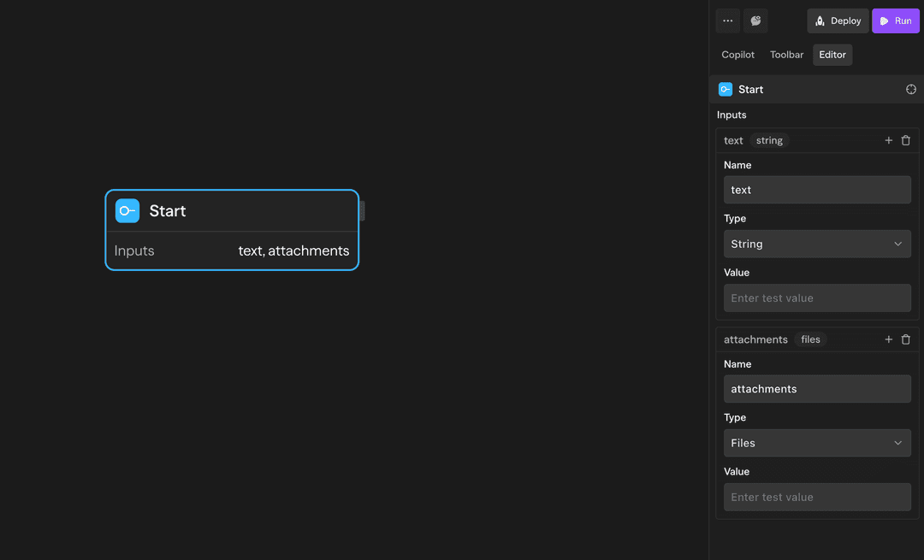The image size is (924, 560).
Task: Switch to the Toolbar tab
Action: (786, 54)
